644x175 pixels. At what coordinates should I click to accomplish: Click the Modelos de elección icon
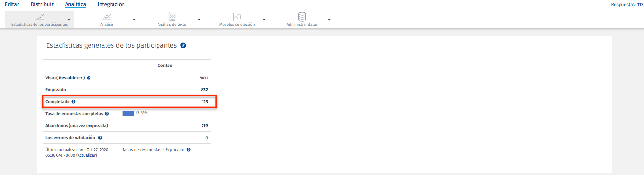coord(237,17)
